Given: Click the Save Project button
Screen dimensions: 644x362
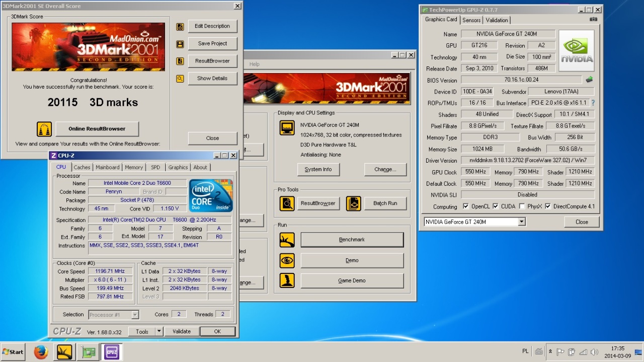Looking at the screenshot, I should [x=212, y=43].
